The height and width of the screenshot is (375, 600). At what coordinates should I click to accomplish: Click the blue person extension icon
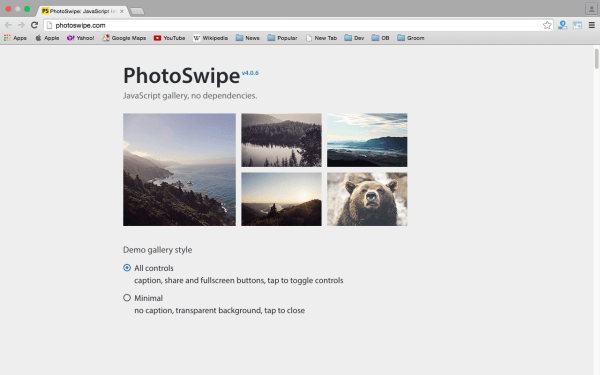[562, 25]
